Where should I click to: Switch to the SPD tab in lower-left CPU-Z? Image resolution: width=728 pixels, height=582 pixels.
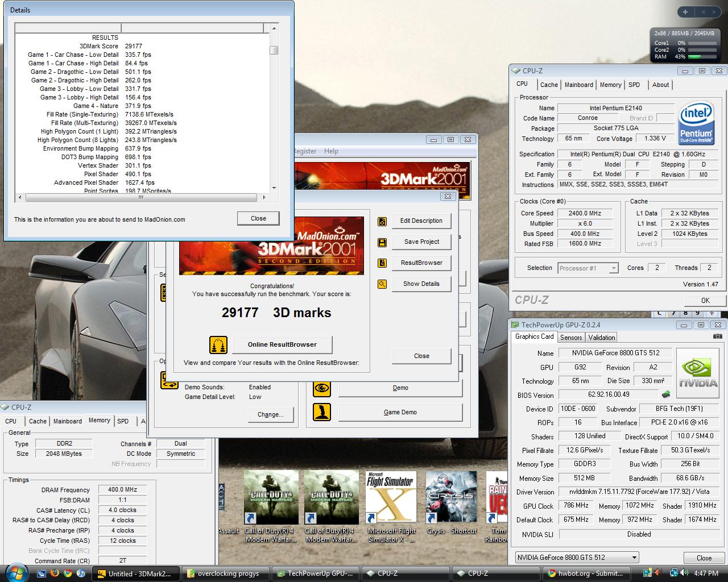[123, 421]
